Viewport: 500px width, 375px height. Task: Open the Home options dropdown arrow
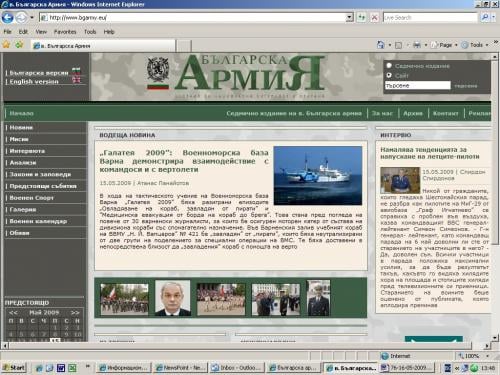click(x=389, y=45)
